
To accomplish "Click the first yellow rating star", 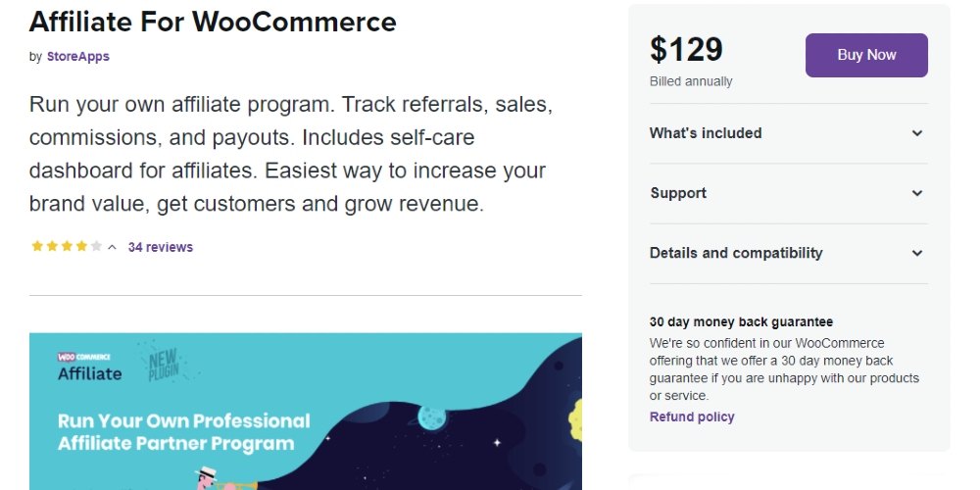I will pyautogui.click(x=37, y=246).
